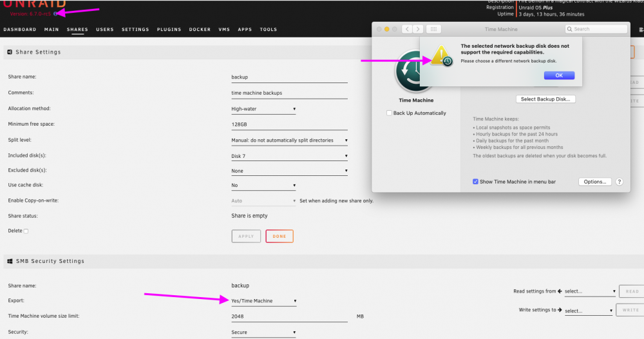Open the Security dropdown set to Secure
Screen dimensions: 644x339
pos(263,333)
